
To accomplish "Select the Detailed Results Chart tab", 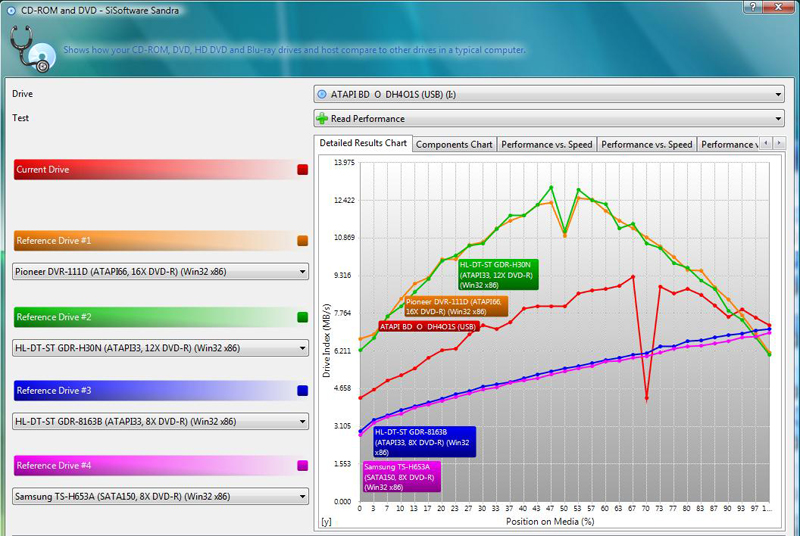I will pyautogui.click(x=363, y=143).
